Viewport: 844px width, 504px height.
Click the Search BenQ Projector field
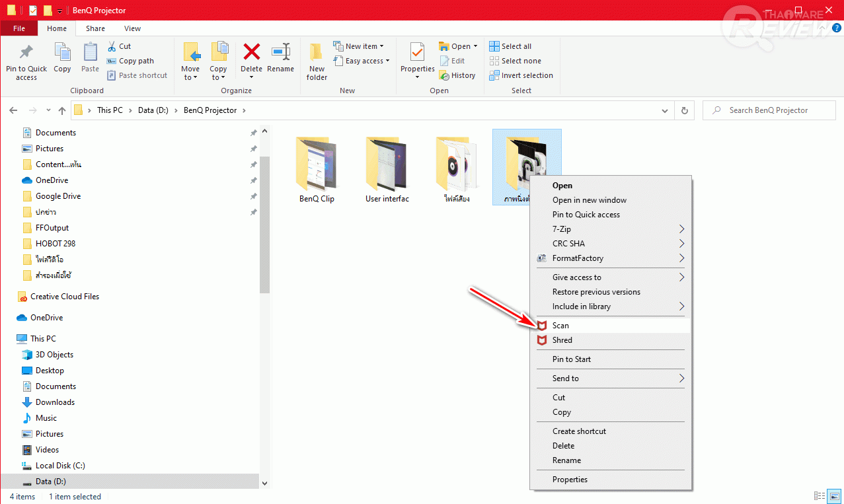[769, 110]
